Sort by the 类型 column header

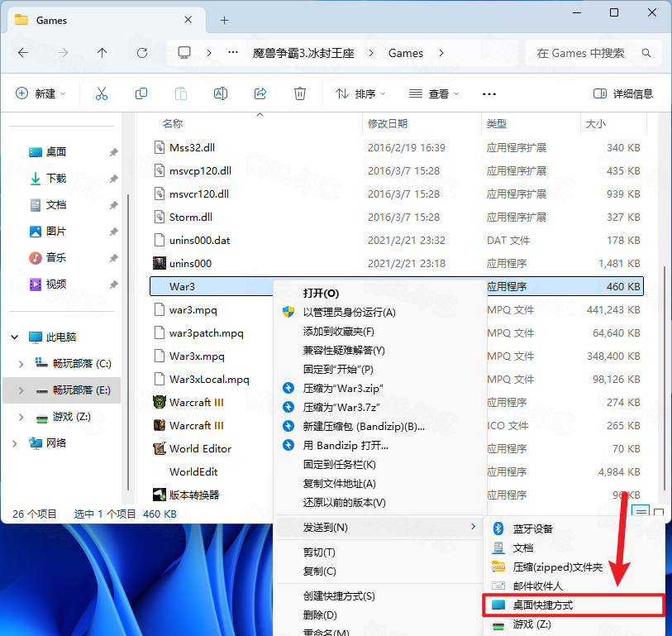tap(497, 124)
